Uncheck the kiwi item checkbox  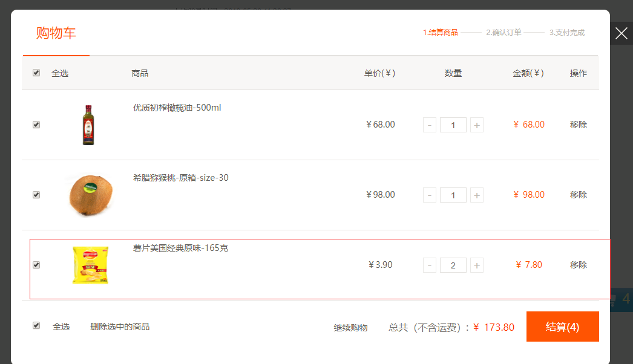tap(36, 195)
